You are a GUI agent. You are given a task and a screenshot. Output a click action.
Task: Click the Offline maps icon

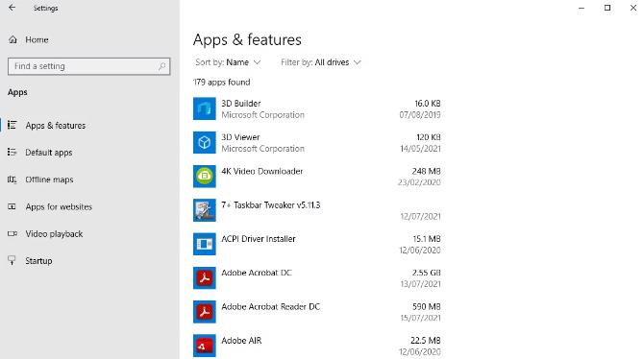(12, 179)
